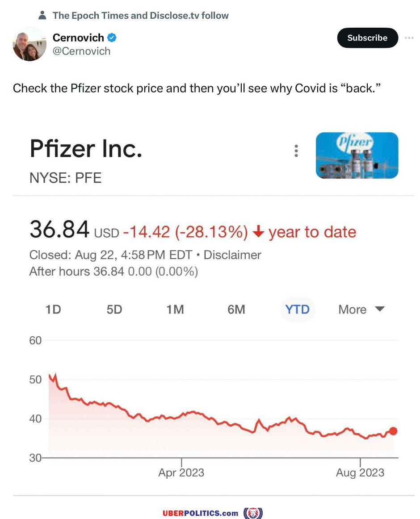Click the red down arrow price indicator

258,232
